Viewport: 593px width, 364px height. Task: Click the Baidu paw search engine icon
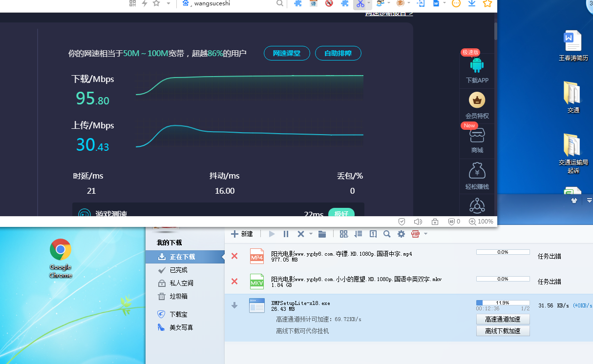tap(186, 3)
